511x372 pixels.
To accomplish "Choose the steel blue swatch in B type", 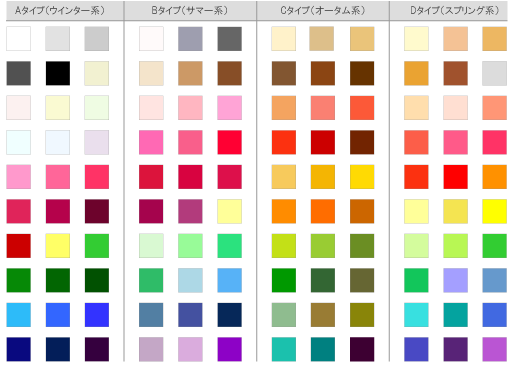I will click(151, 315).
